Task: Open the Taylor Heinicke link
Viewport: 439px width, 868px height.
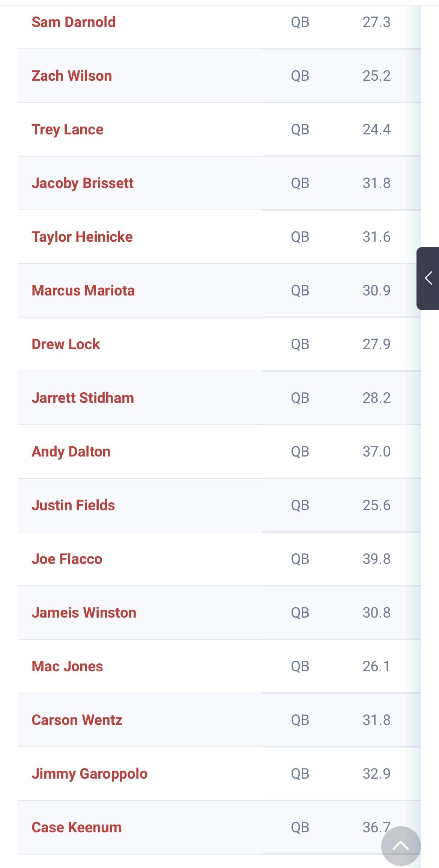Action: point(82,237)
